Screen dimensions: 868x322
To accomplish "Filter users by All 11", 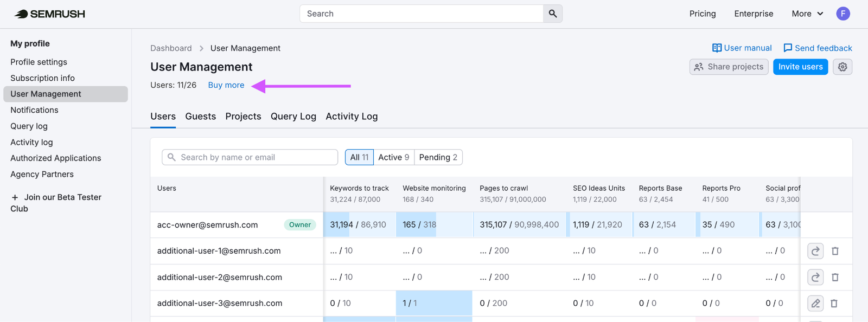I will click(359, 157).
